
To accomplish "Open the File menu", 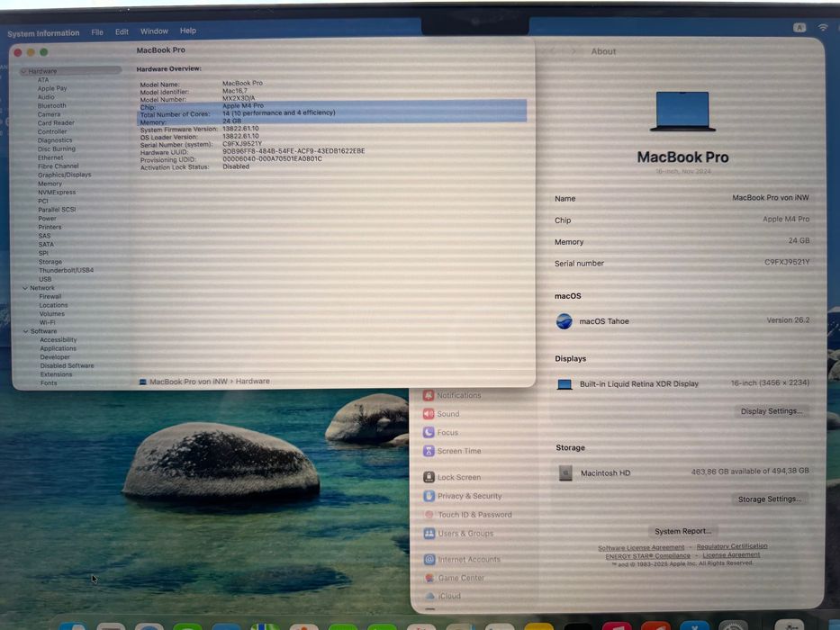I will click(97, 32).
